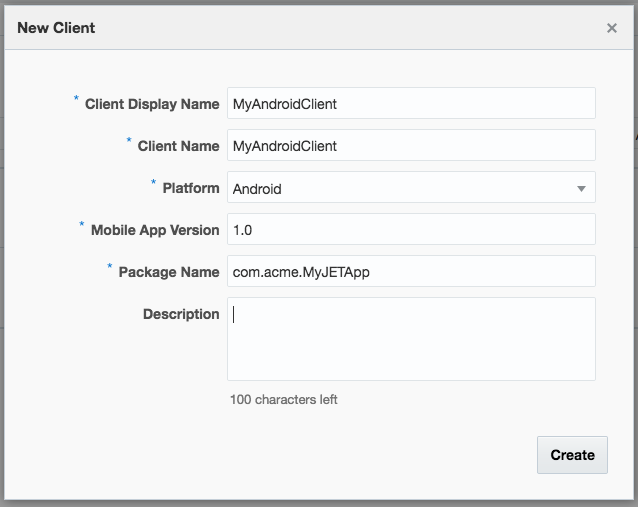The width and height of the screenshot is (638, 507).
Task: Click inside the Description text area
Action: point(411,338)
